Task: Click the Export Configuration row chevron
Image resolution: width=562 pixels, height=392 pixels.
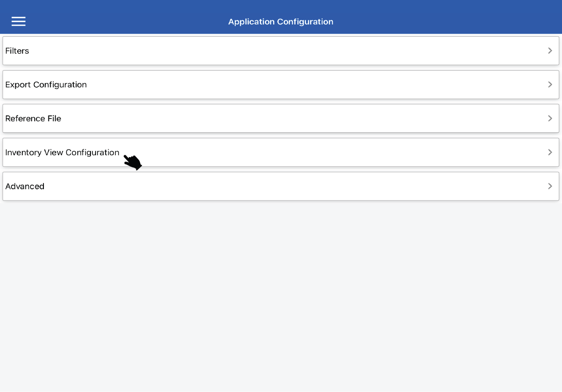Action: 550,85
